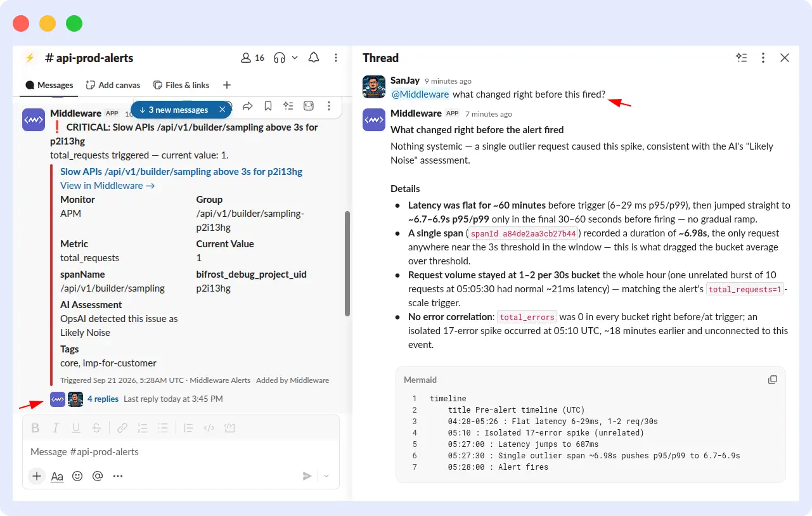812x516 pixels.
Task: Open the emoji picker in composer
Action: [77, 476]
